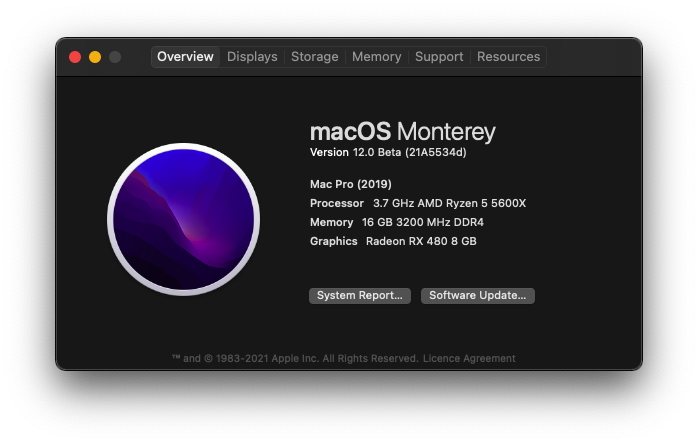Switch to the Overview tab
The width and height of the screenshot is (698, 444).
pyautogui.click(x=185, y=57)
